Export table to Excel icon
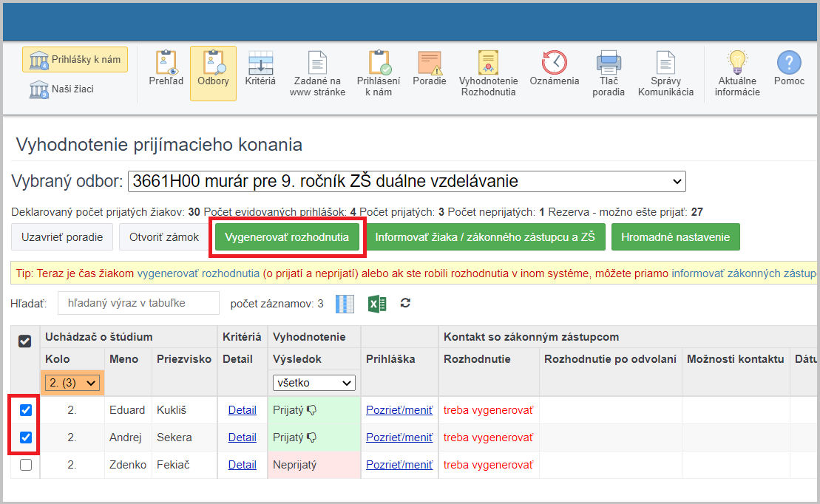This screenshot has width=820, height=504. pyautogui.click(x=377, y=304)
